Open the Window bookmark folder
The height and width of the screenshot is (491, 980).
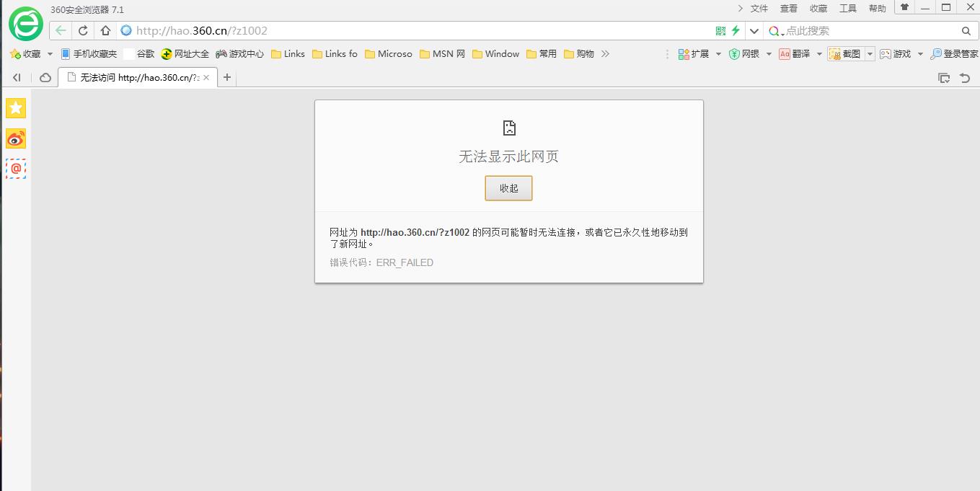(496, 54)
